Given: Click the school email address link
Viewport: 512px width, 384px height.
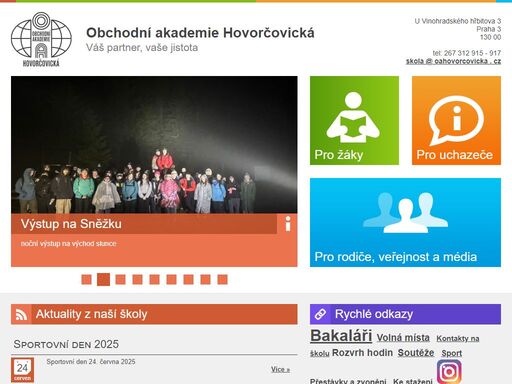Looking at the screenshot, I should [453, 61].
